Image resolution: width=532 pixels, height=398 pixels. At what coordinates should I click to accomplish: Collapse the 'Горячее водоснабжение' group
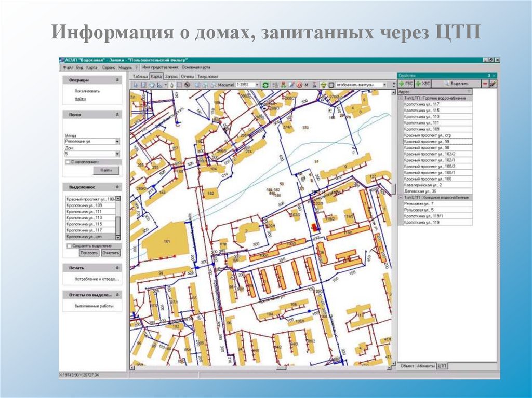[401, 98]
